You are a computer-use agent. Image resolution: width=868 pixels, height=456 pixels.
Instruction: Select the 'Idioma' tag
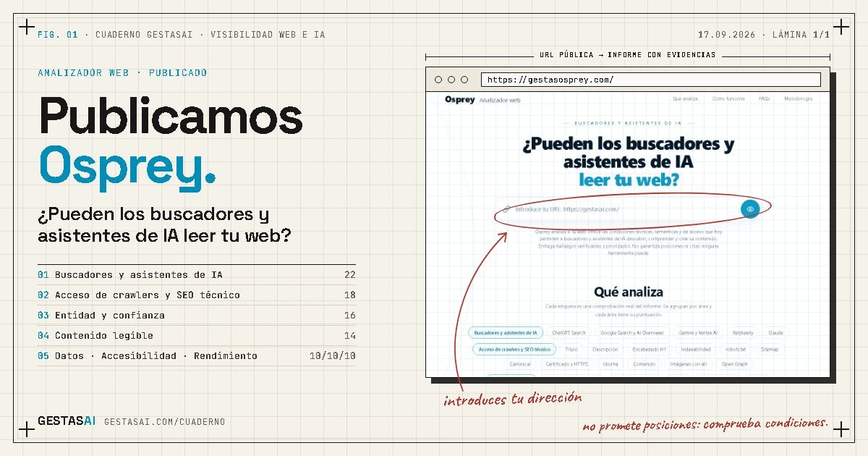pyautogui.click(x=610, y=364)
